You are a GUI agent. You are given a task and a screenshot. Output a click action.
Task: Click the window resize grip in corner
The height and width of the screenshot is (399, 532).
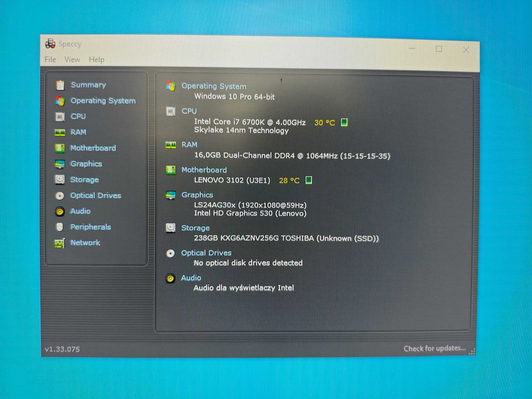[x=472, y=352]
